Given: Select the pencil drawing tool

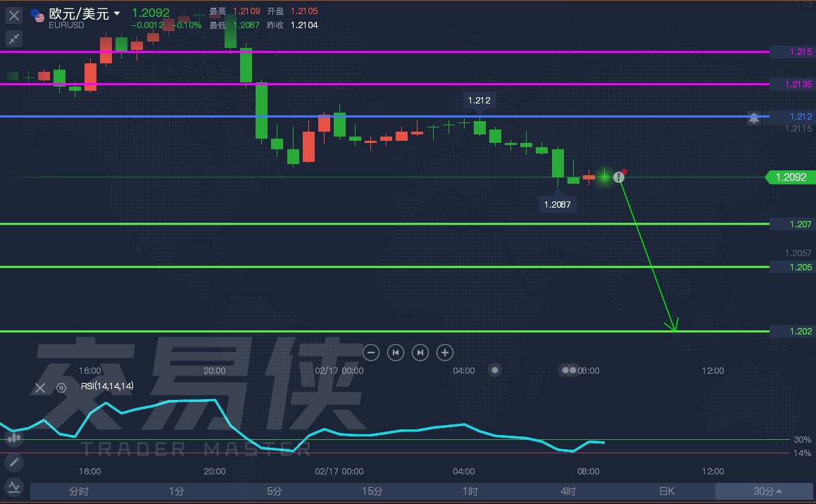Looking at the screenshot, I should pyautogui.click(x=14, y=462).
